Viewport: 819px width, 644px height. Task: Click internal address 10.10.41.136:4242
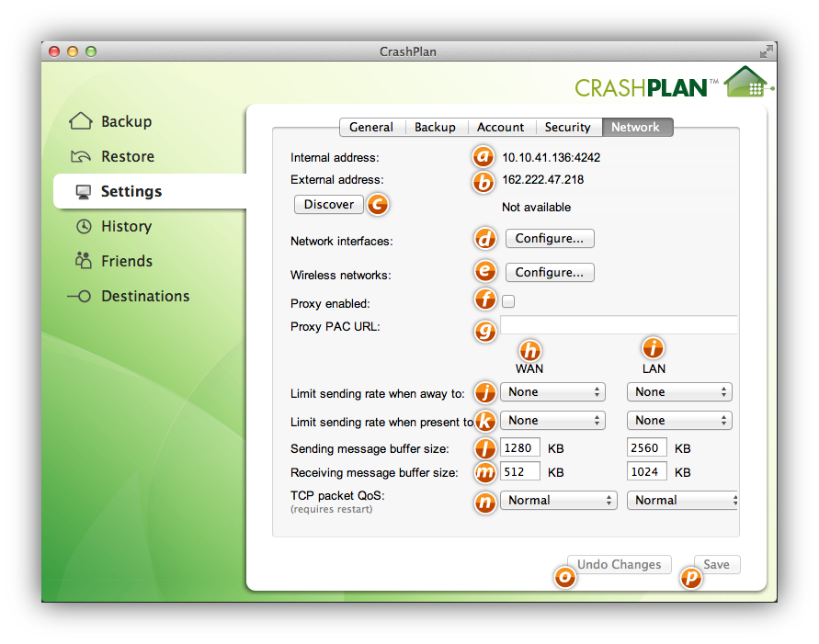tap(551, 157)
